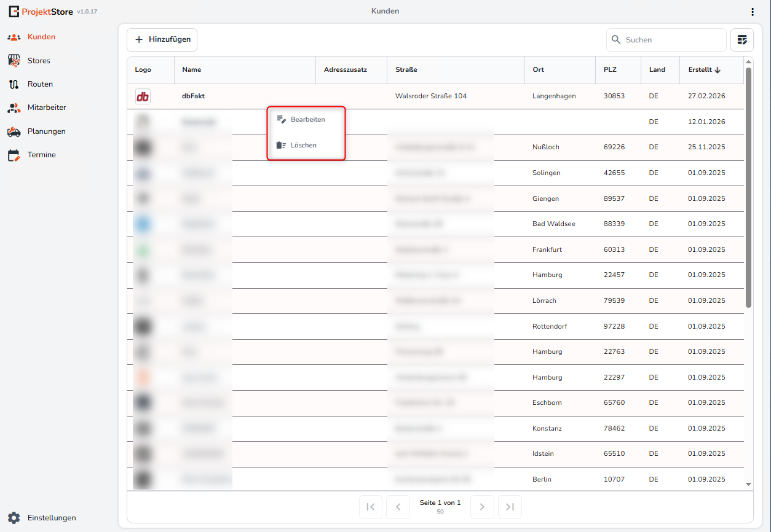Jump to the first page of results

(x=371, y=507)
